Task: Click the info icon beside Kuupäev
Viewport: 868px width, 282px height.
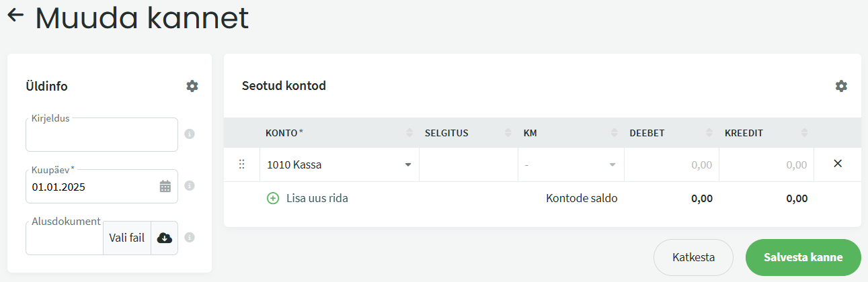Action: [190, 186]
